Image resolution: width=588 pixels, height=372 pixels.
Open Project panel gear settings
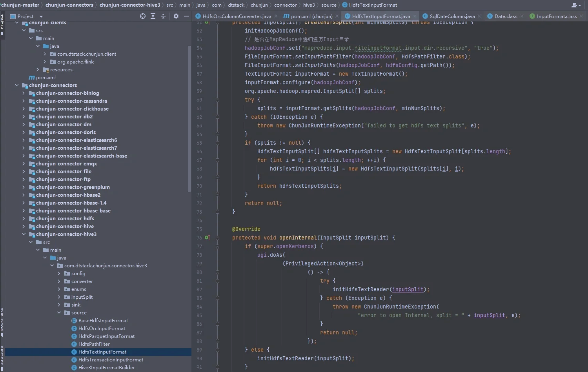click(176, 16)
